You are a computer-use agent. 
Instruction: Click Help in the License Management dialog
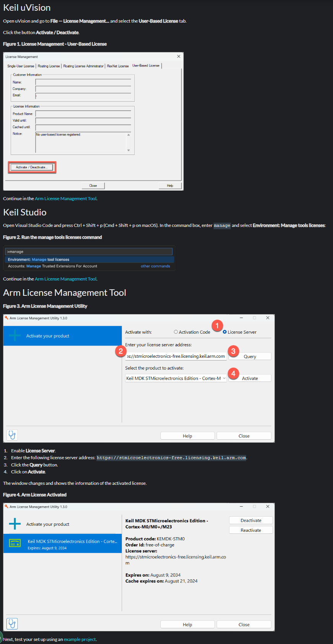(170, 186)
